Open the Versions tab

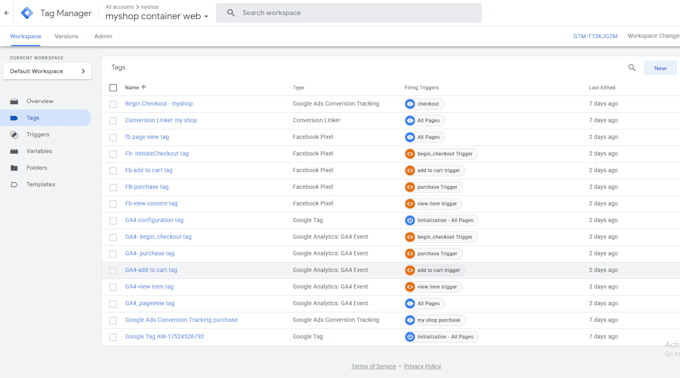(x=66, y=36)
